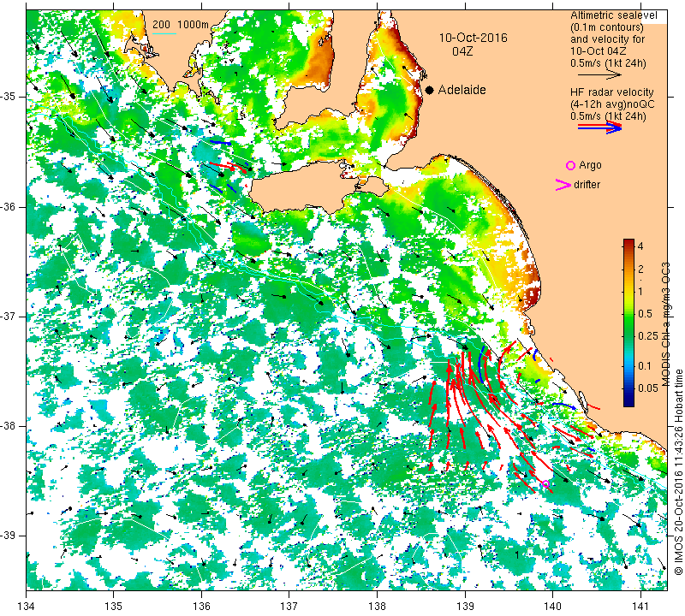
Task: Click the colorbar value 4 label
Action: point(640,246)
